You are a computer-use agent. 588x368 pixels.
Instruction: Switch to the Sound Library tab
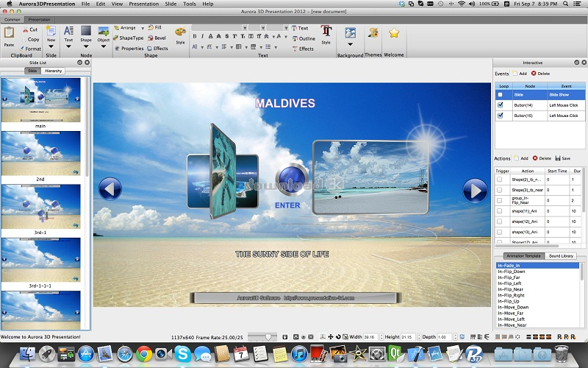[x=561, y=255]
